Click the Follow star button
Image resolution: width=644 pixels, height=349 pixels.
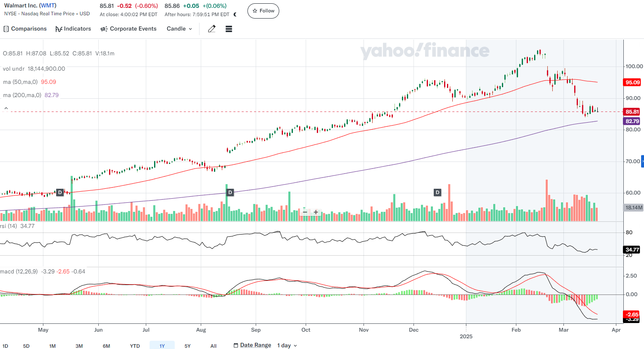[263, 11]
